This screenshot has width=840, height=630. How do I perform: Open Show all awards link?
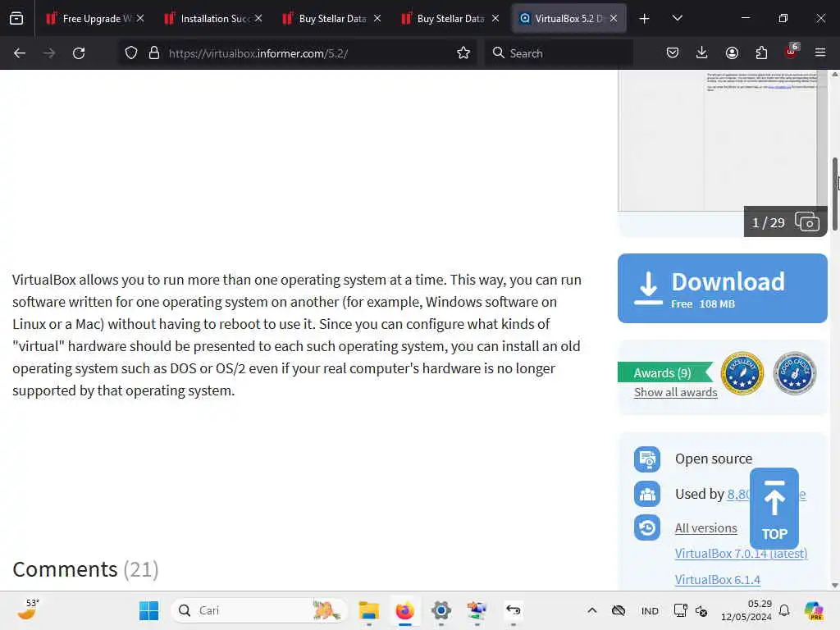(676, 392)
